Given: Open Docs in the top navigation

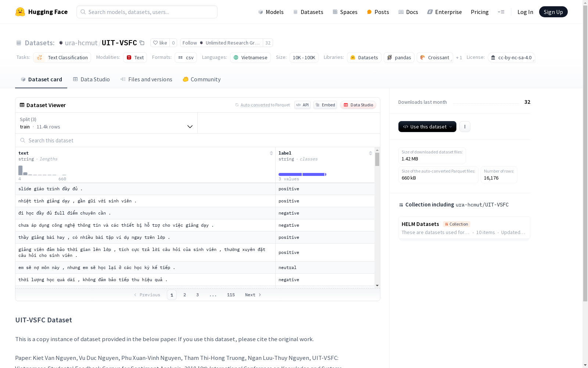Looking at the screenshot, I should (x=408, y=12).
